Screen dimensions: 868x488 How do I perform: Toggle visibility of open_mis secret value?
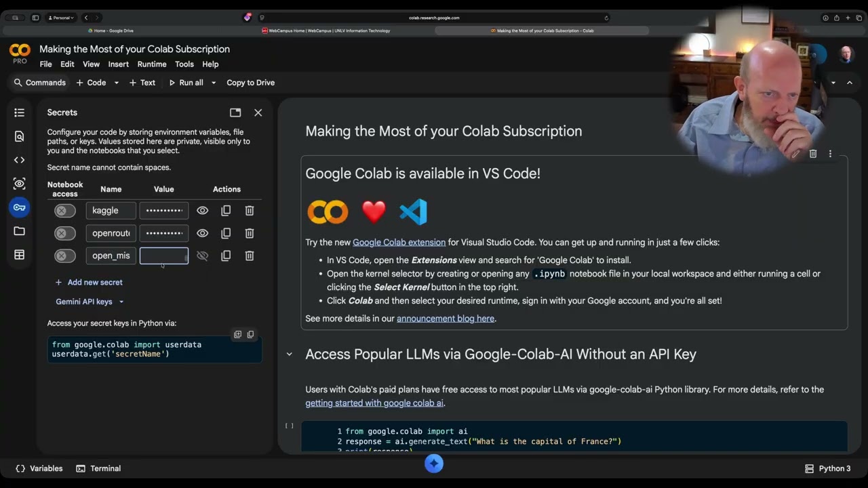click(202, 256)
